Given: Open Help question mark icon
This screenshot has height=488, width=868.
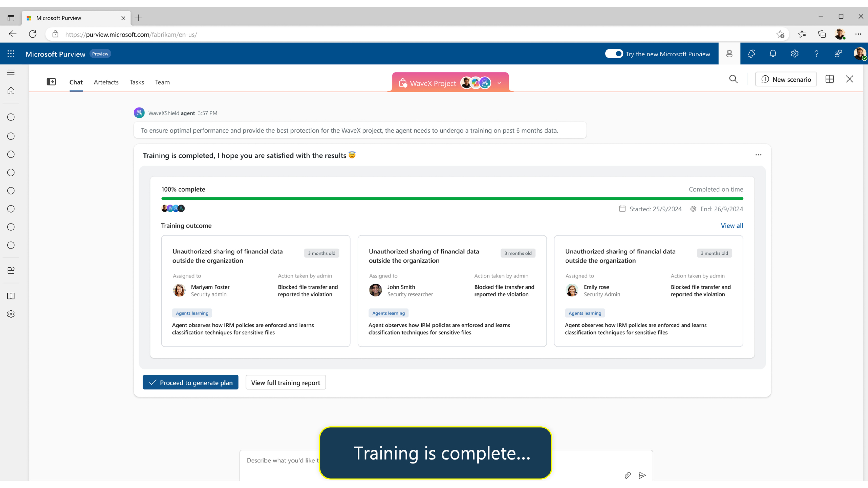Looking at the screenshot, I should tap(816, 54).
